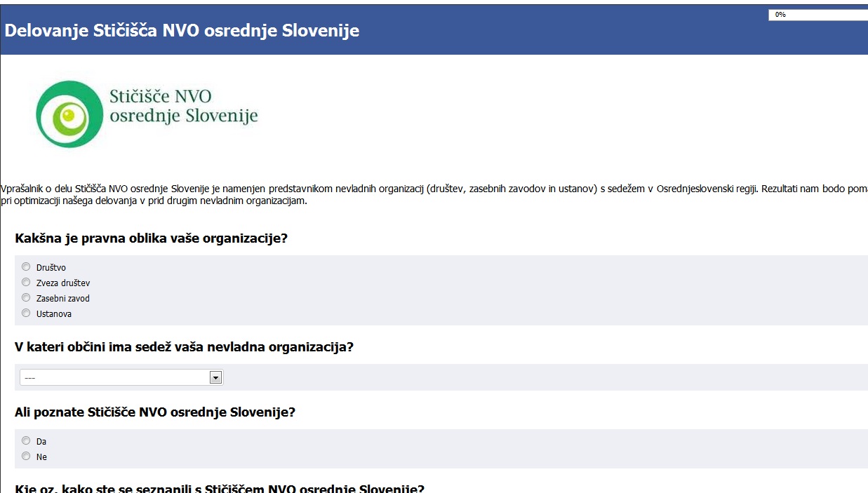
Task: Choose the Zveza društev option
Action: [26, 282]
